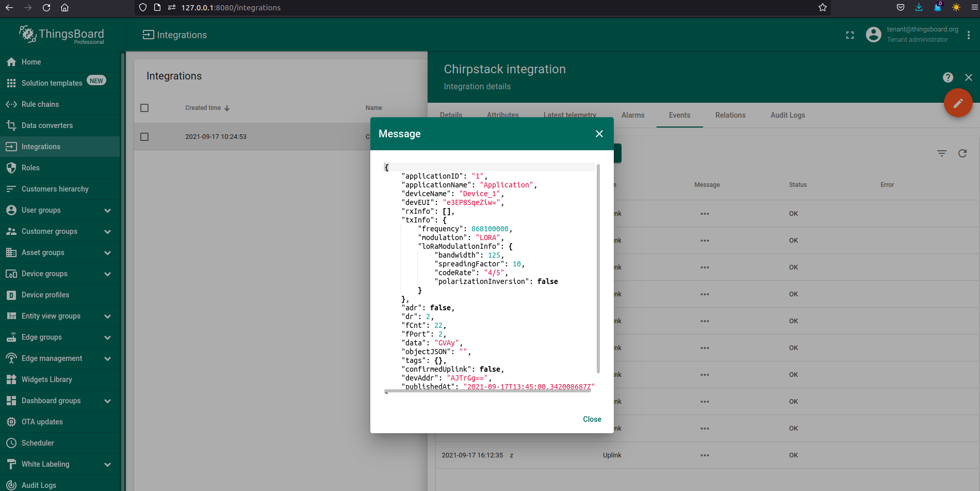
Task: Expand Customer groups
Action: [107, 231]
